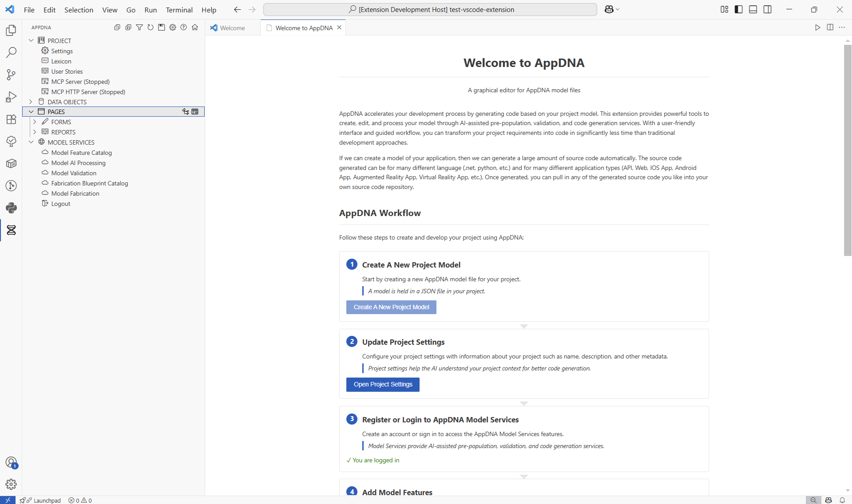The height and width of the screenshot is (504, 852).
Task: Click Create A New Project Model button
Action: pos(391,307)
